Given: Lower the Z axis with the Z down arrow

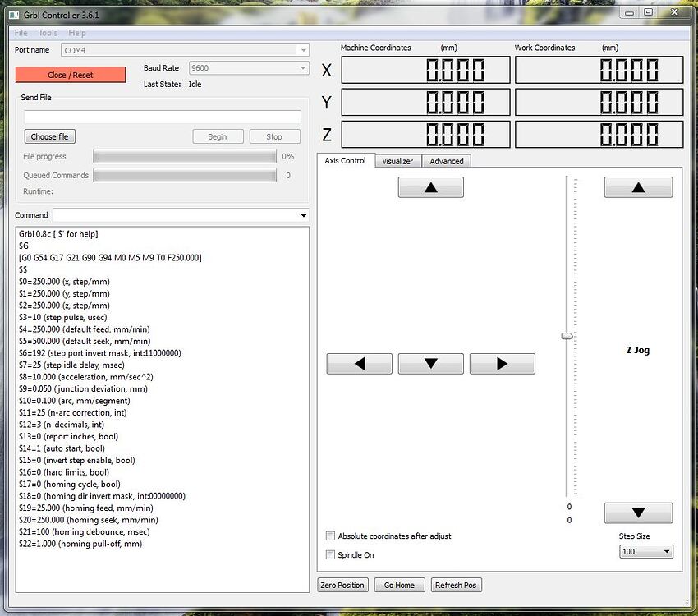Looking at the screenshot, I should [638, 513].
